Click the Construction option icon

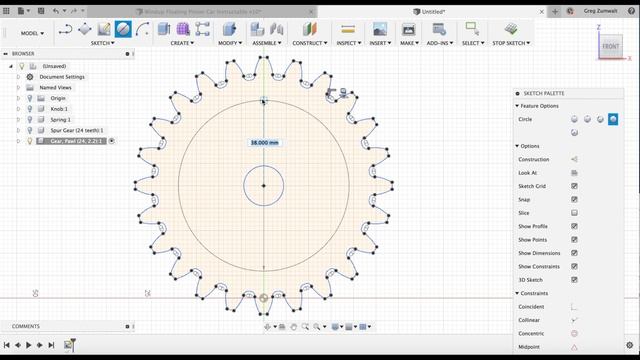(x=574, y=159)
